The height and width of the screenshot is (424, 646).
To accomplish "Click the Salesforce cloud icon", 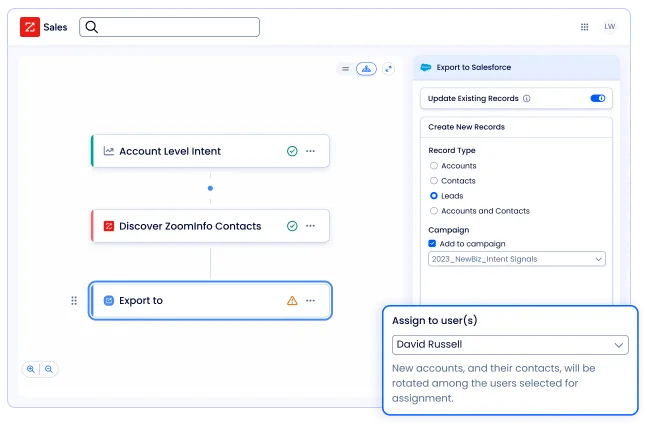I will (x=426, y=67).
